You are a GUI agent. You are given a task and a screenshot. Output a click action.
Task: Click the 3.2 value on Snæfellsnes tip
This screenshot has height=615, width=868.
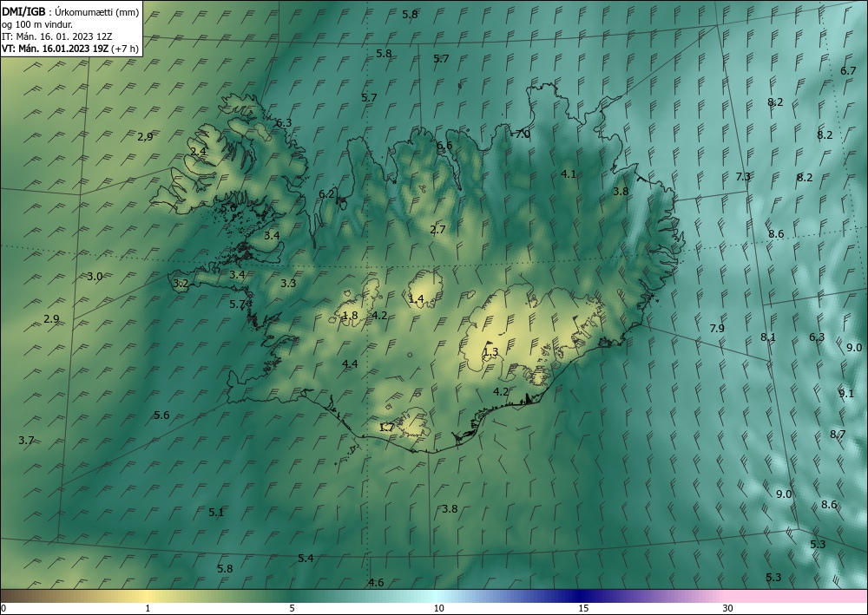[181, 284]
